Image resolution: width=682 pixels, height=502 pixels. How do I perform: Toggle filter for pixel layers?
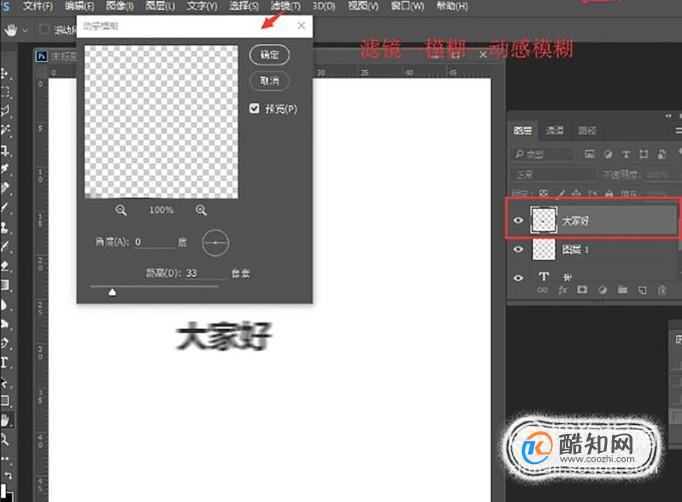(589, 154)
